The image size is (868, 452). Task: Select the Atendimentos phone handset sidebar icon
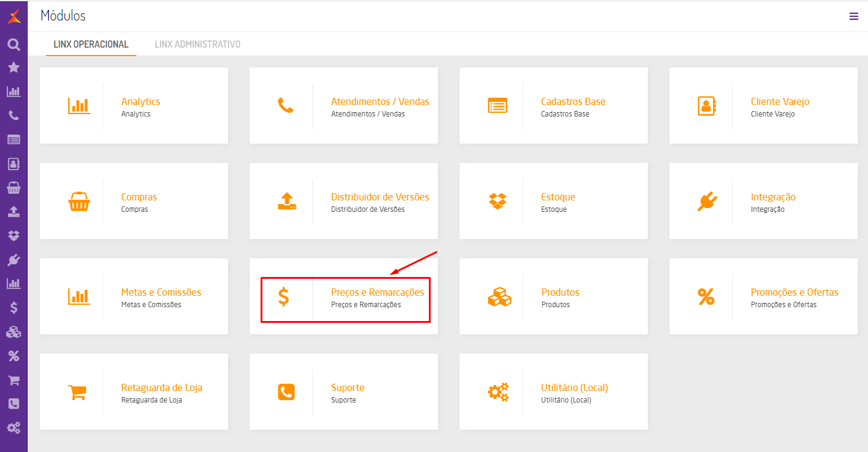point(13,116)
